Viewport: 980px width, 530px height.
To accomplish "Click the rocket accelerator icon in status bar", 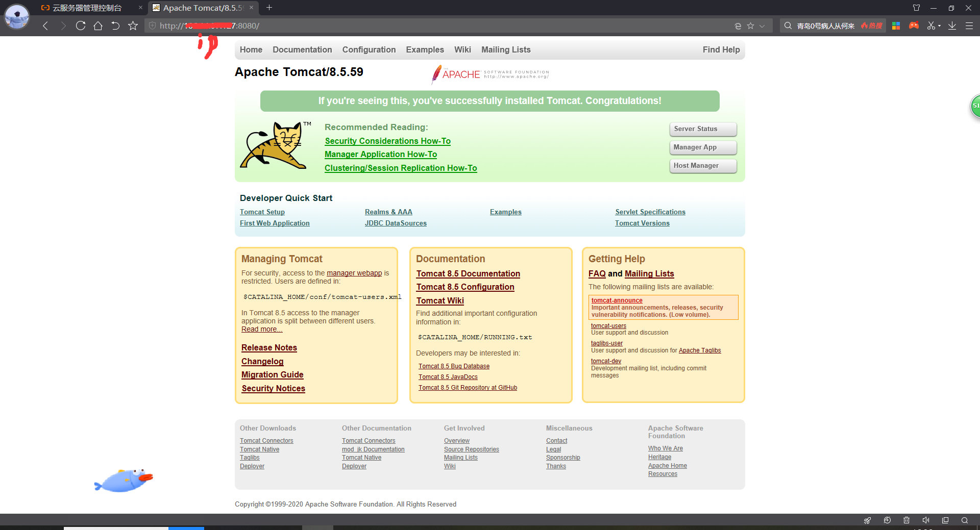I will [x=867, y=520].
